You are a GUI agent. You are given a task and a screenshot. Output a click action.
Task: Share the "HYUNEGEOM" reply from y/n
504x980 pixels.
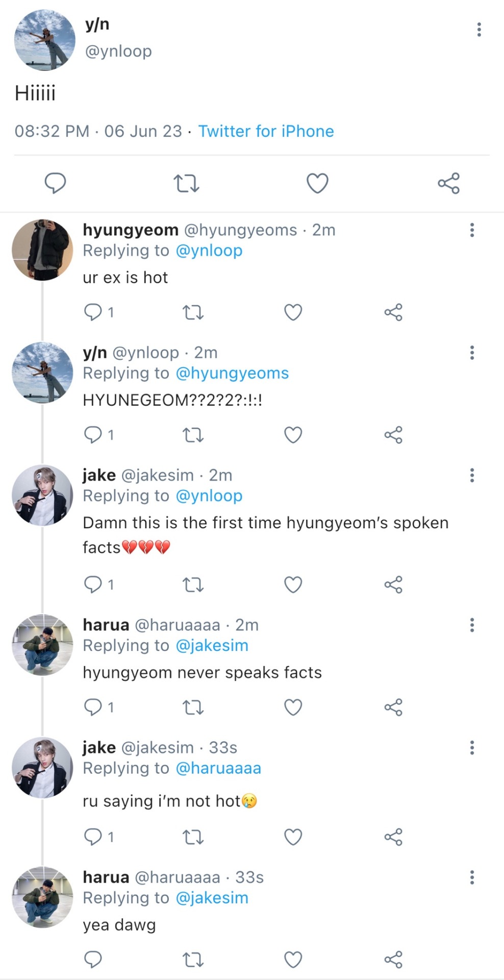click(393, 435)
